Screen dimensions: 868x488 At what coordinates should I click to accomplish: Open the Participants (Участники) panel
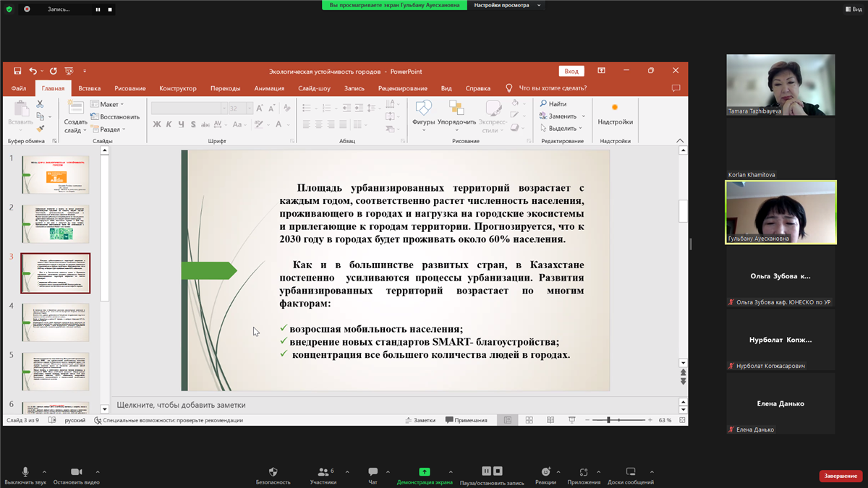(323, 476)
